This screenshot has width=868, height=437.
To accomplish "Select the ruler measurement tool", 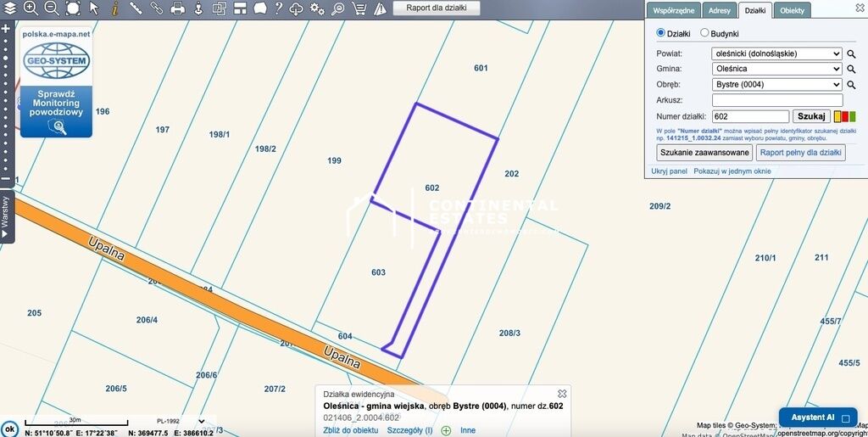I will (136, 8).
